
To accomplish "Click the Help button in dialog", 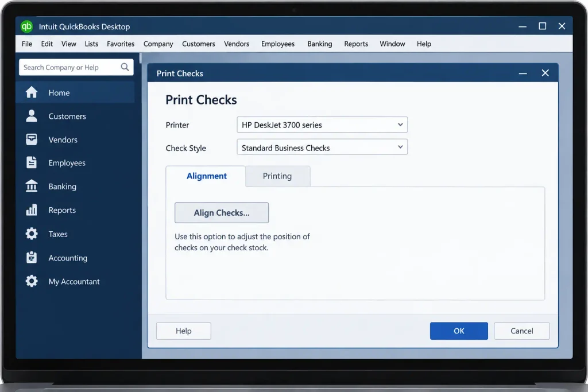I will pos(183,331).
